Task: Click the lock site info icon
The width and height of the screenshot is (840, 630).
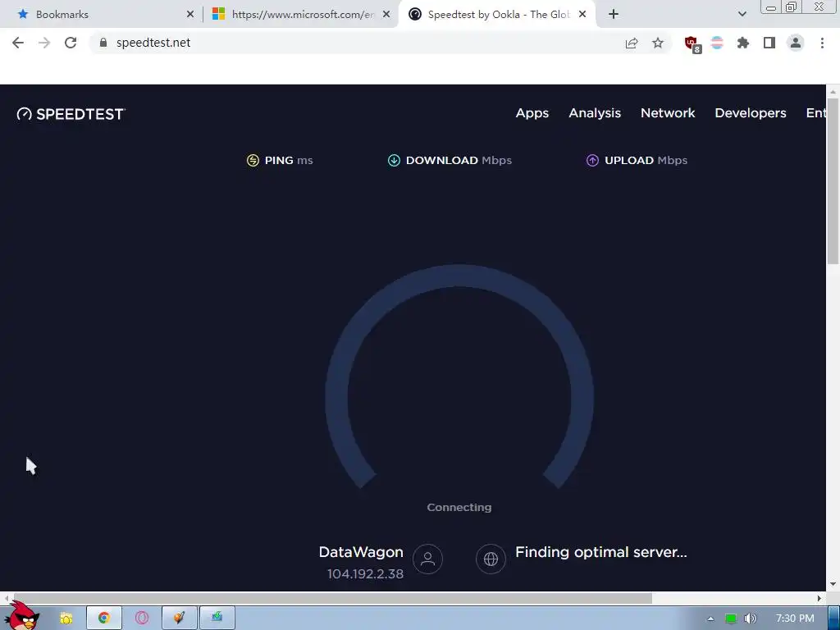Action: [x=103, y=43]
